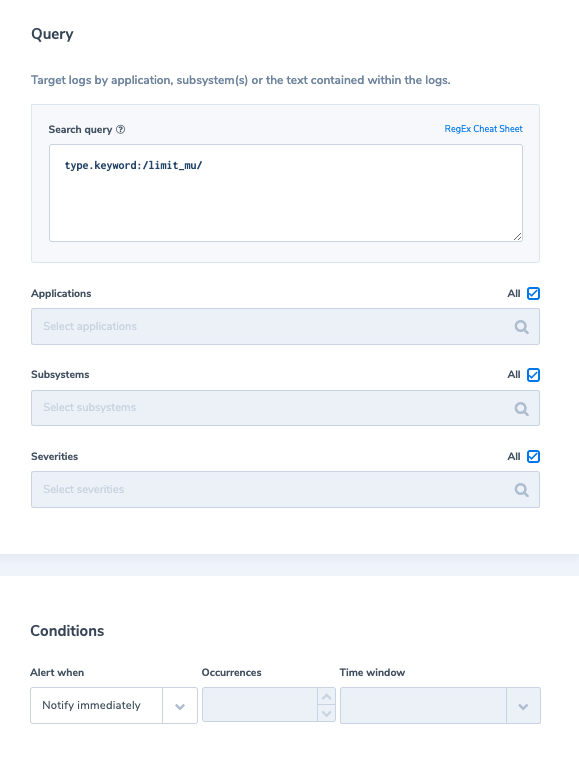Screen dimensions: 579x773
Task: Click Occurrences increment up arrow
Action: [326, 697]
